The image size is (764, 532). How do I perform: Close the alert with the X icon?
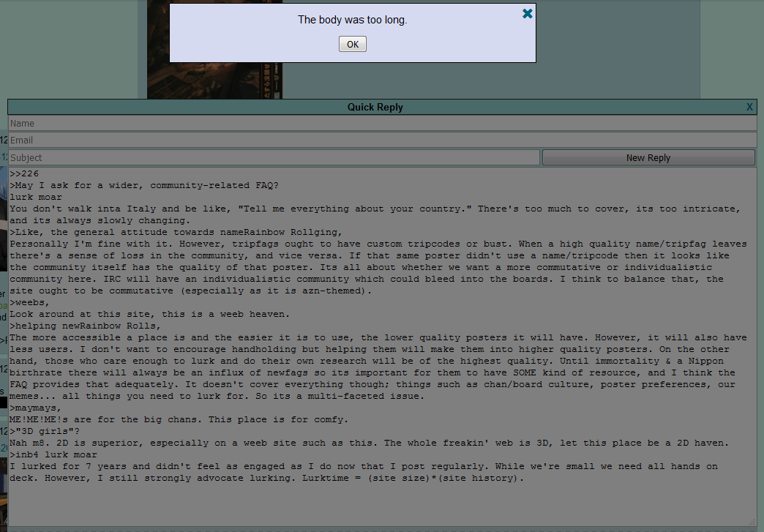528,13
